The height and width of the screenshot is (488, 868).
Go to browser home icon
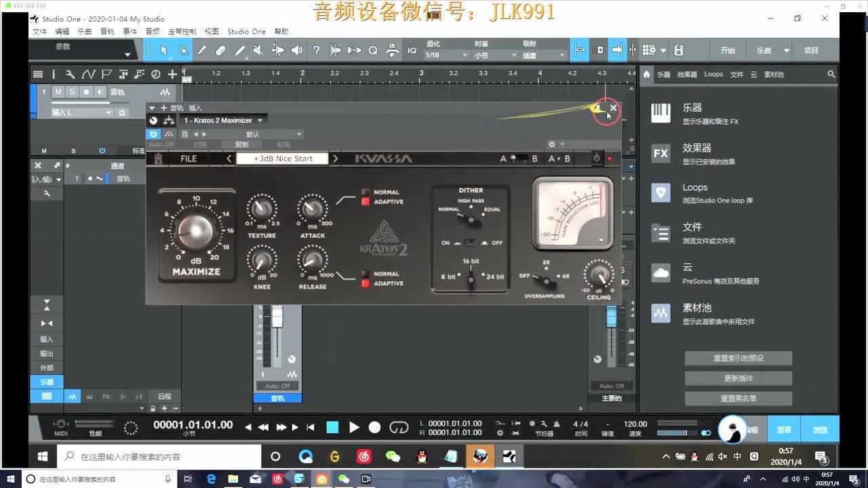(647, 74)
